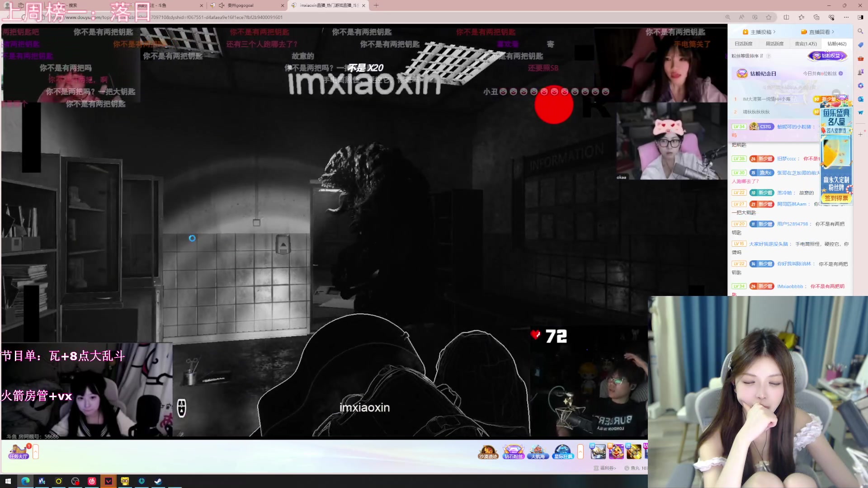Open 主播投稿 streamer submissions

coord(759,32)
